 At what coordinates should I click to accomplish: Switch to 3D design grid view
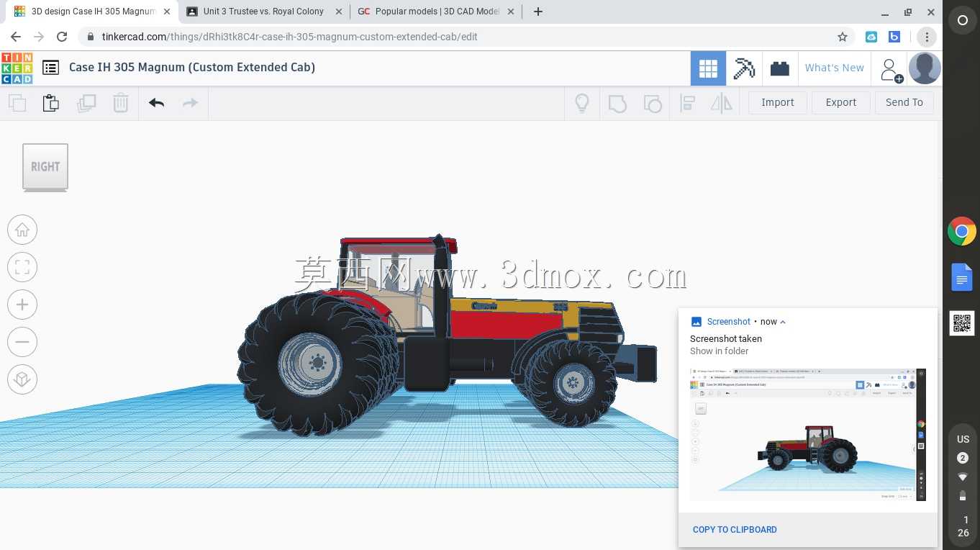[x=708, y=68]
